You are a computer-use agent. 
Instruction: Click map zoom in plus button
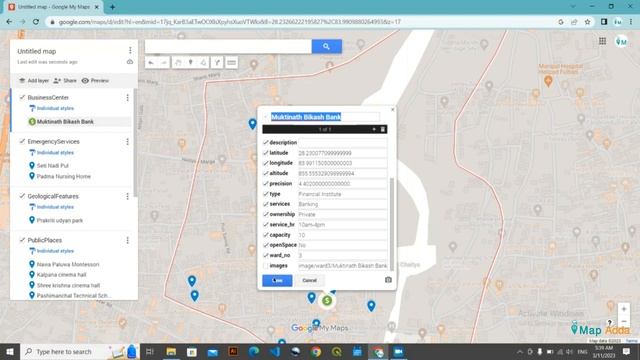624,309
